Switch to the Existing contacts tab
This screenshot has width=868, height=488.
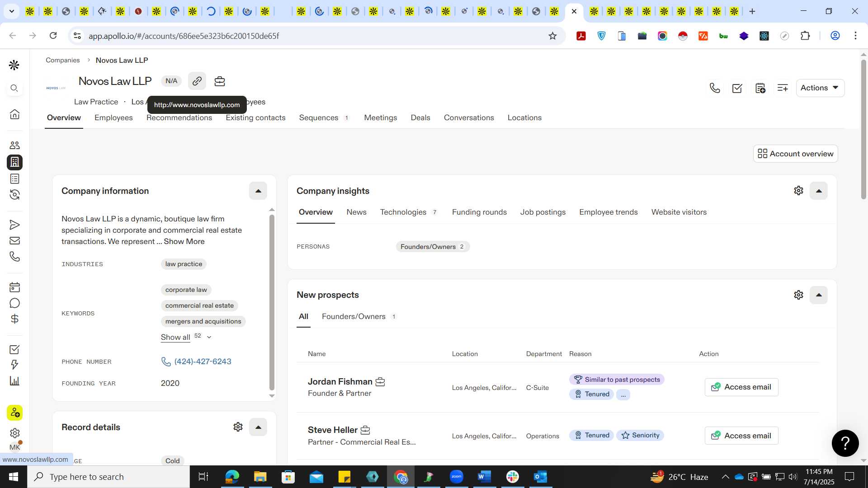point(255,117)
